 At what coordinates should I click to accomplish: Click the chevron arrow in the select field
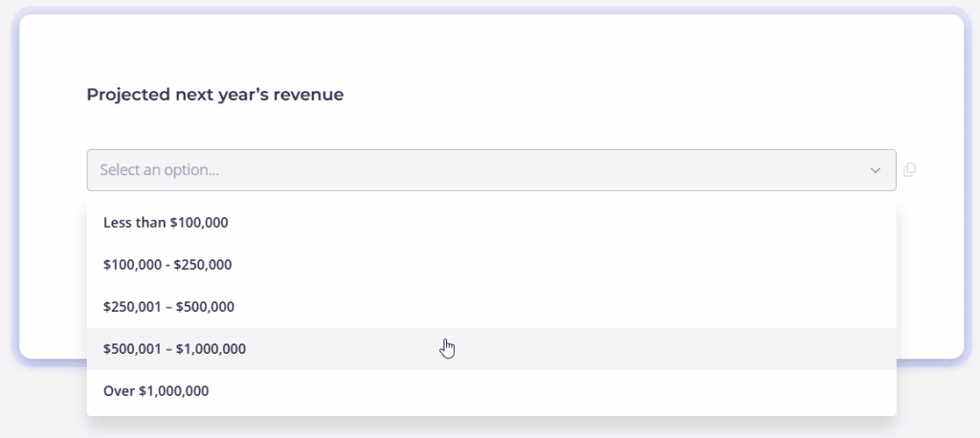coord(876,170)
